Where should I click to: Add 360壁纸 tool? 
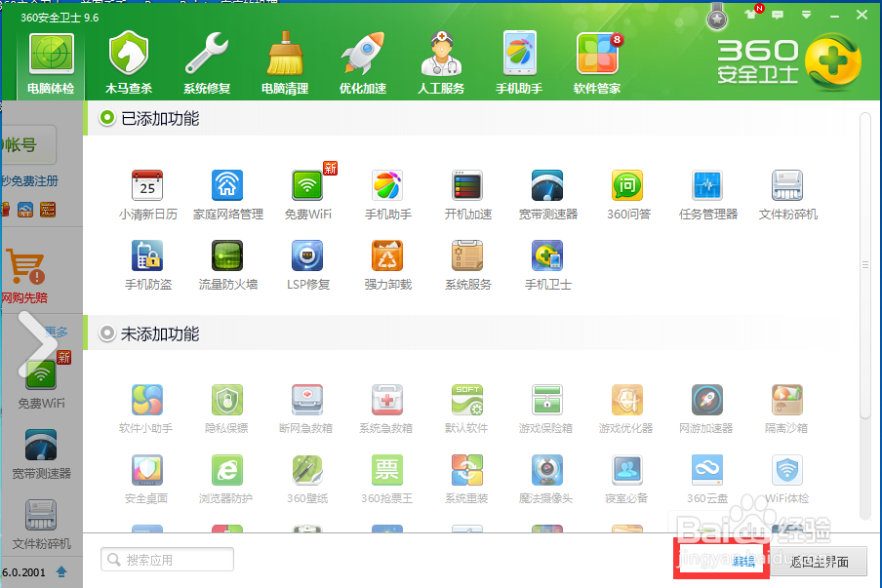(306, 479)
